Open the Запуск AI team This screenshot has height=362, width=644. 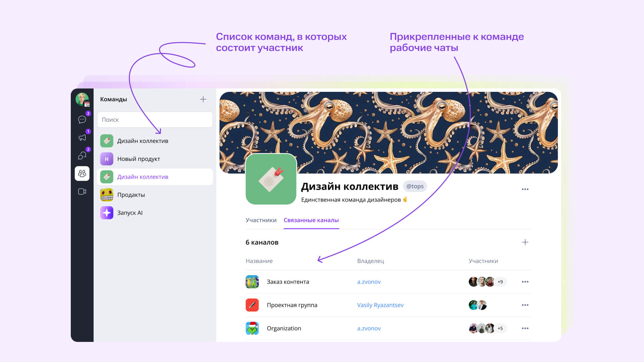pos(155,213)
